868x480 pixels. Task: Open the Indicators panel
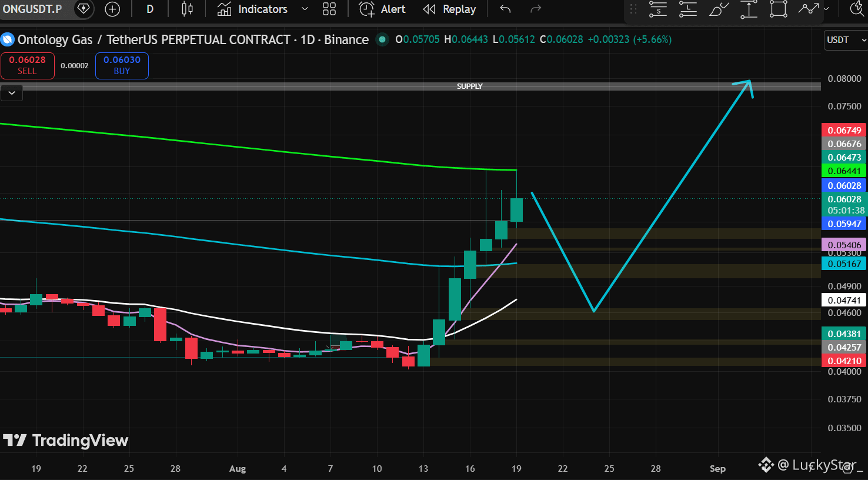[252, 9]
